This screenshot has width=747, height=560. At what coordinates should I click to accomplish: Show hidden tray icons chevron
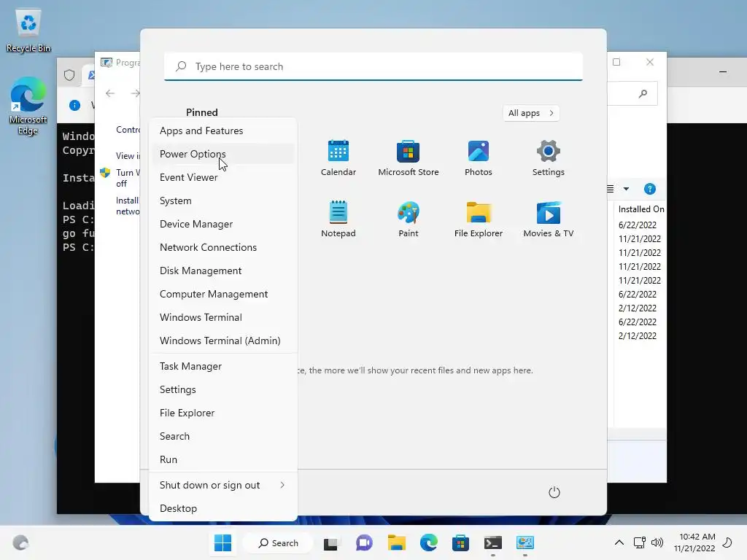pyautogui.click(x=619, y=542)
